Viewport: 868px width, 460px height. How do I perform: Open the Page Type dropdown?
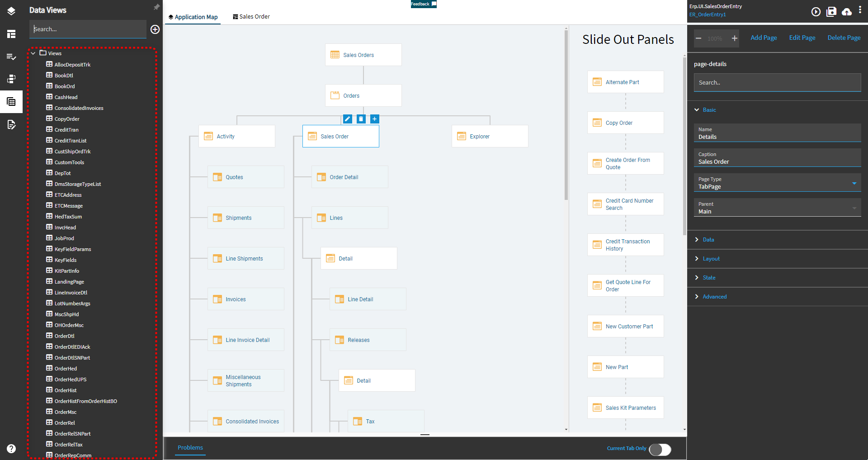tap(778, 183)
